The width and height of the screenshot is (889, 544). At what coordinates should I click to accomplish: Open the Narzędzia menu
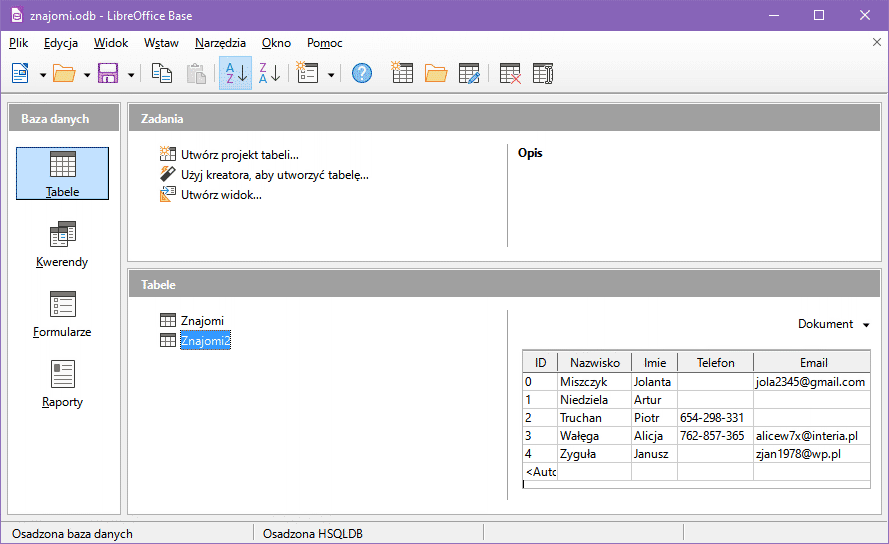220,43
